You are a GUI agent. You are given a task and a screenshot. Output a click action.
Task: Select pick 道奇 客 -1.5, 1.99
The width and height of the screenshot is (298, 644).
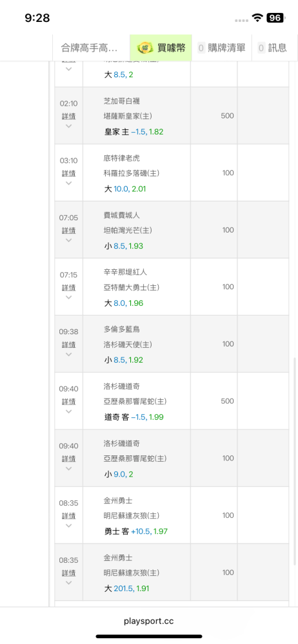coord(134,417)
